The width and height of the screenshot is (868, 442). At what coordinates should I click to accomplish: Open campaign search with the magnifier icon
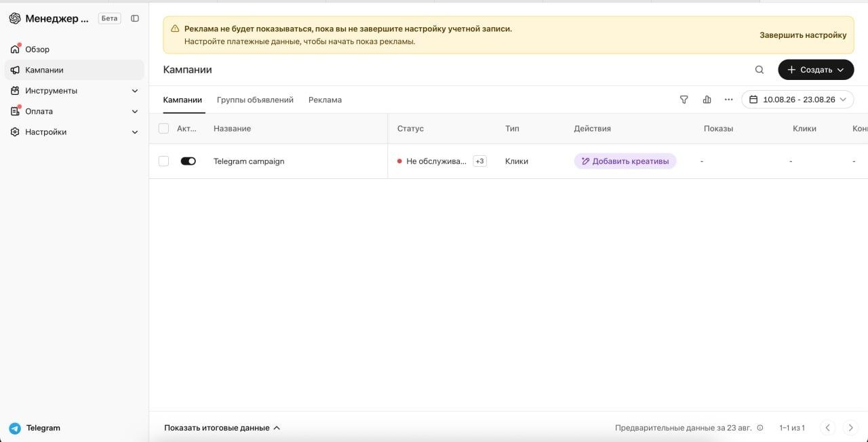click(759, 70)
